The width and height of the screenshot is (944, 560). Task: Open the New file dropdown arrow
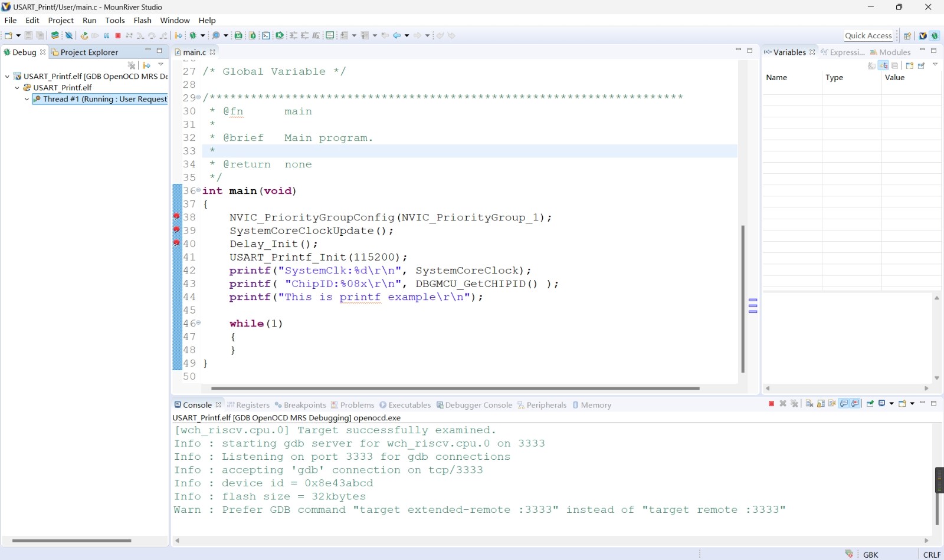[18, 35]
